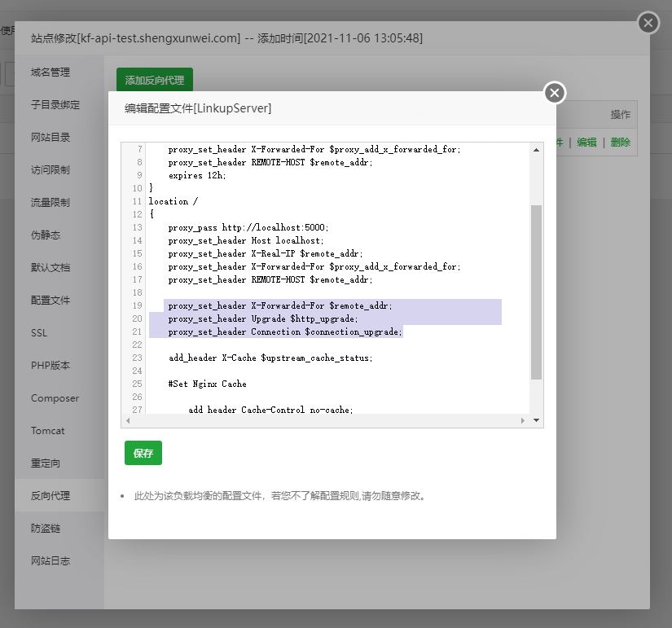
Task: Open 访问限制 (Access Restriction) section
Action: pyautogui.click(x=49, y=169)
